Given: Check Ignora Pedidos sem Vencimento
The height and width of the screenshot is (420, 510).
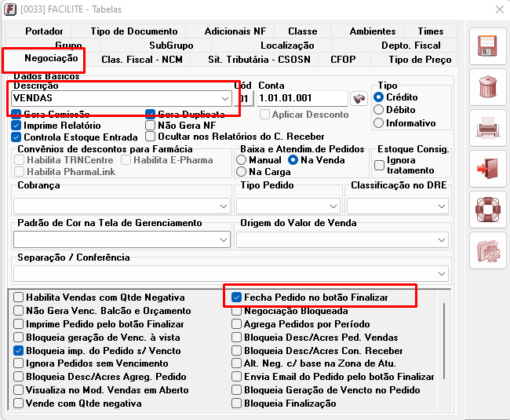Looking at the screenshot, I should tap(19, 363).
